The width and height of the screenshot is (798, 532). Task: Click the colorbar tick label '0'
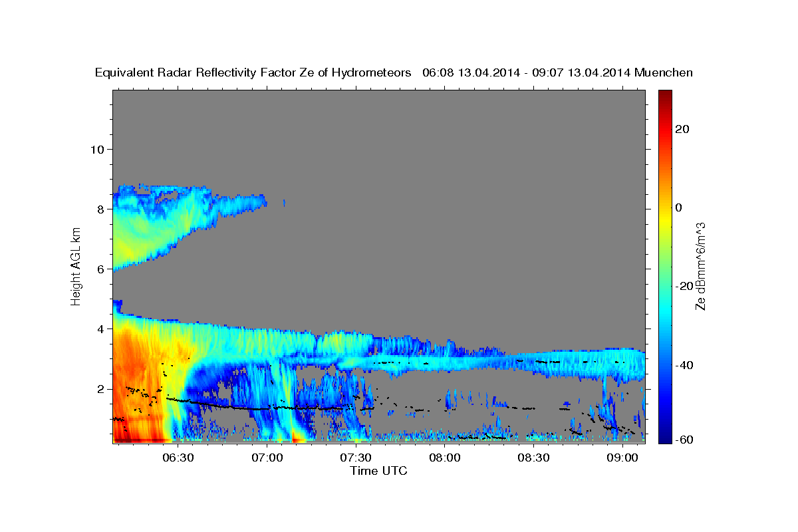click(678, 207)
